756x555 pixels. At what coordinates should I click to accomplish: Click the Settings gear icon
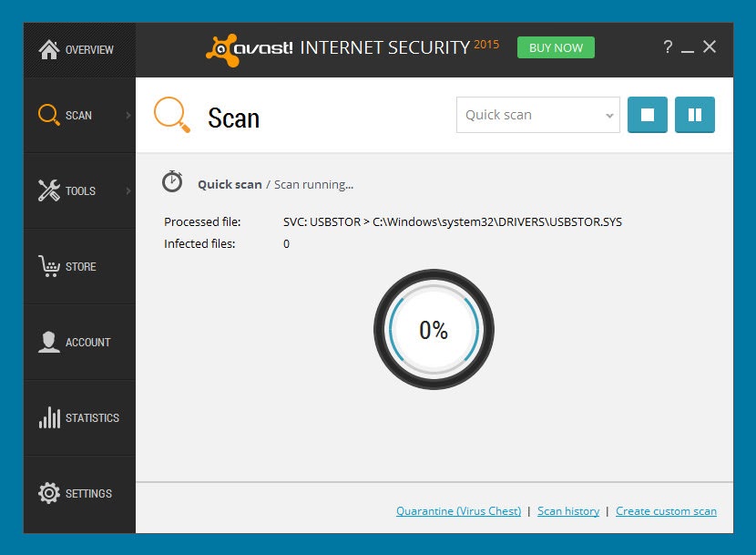pyautogui.click(x=48, y=493)
